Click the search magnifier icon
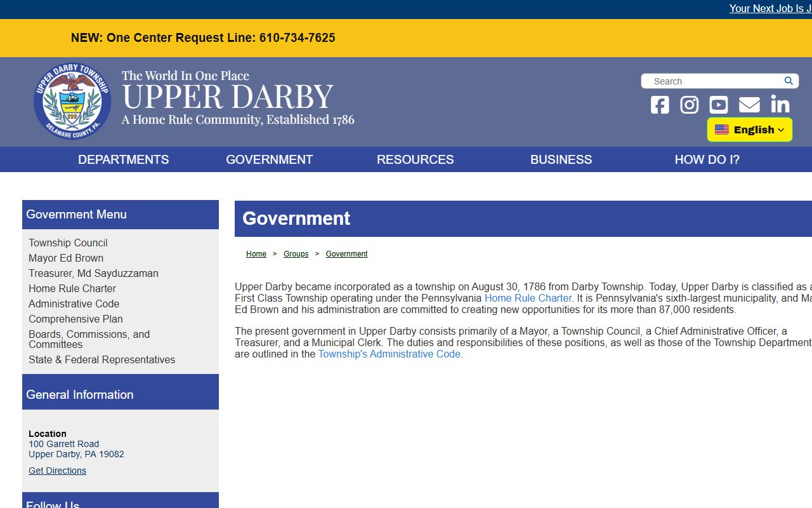812x508 pixels. click(789, 81)
